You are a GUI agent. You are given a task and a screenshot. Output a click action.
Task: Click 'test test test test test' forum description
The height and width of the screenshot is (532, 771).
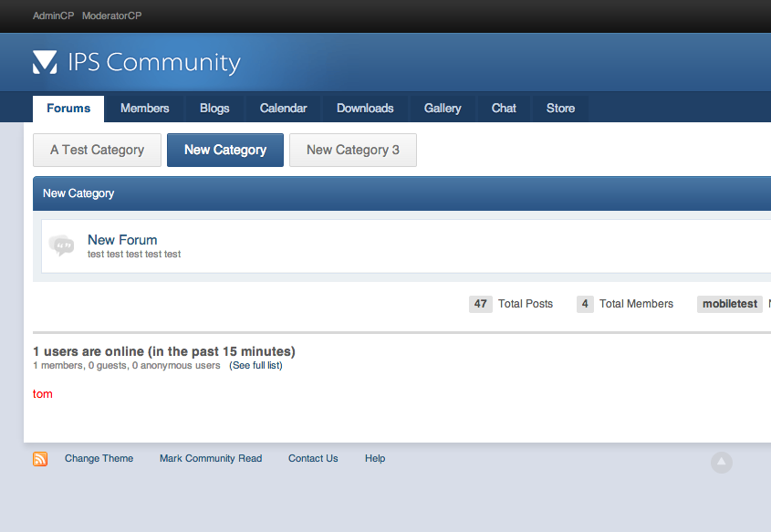134,255
